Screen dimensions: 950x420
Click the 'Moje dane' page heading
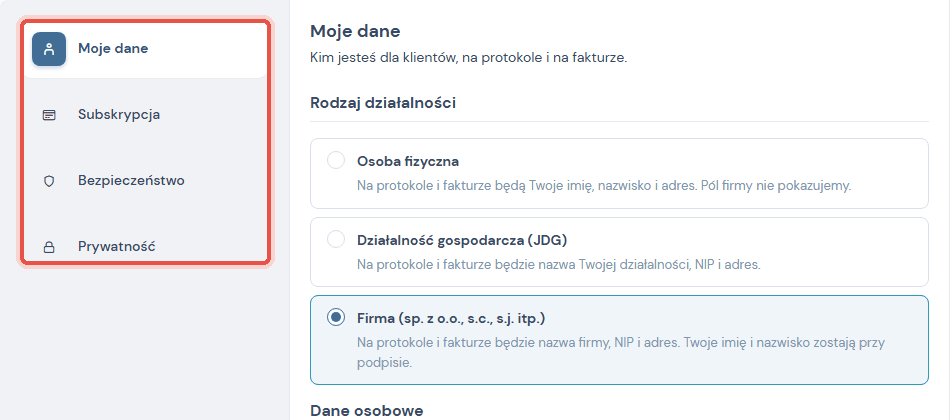355,32
